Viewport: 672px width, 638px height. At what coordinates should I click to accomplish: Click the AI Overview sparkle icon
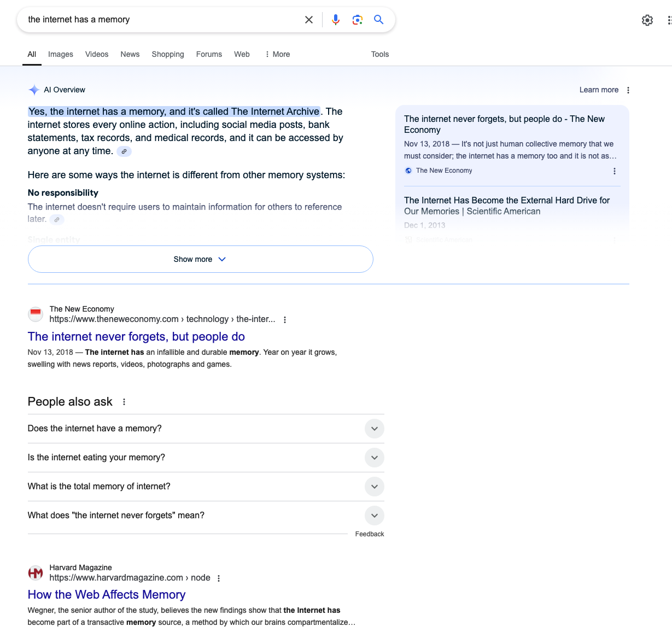tap(34, 90)
